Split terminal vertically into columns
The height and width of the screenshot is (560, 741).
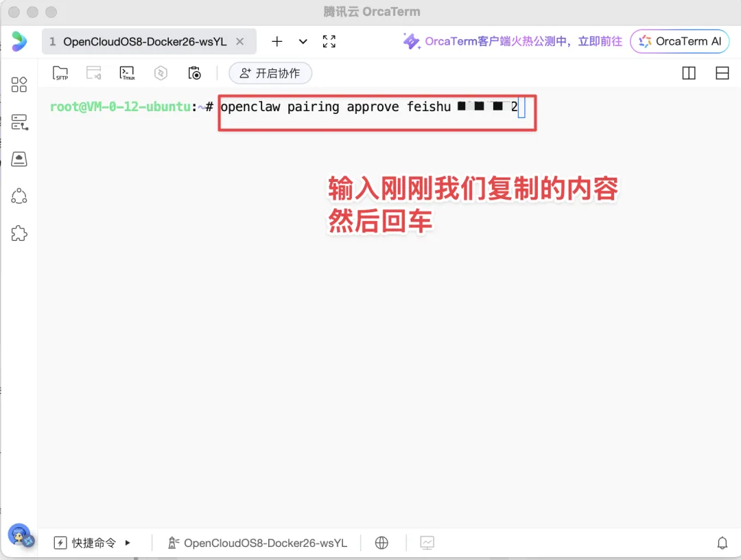pos(689,73)
